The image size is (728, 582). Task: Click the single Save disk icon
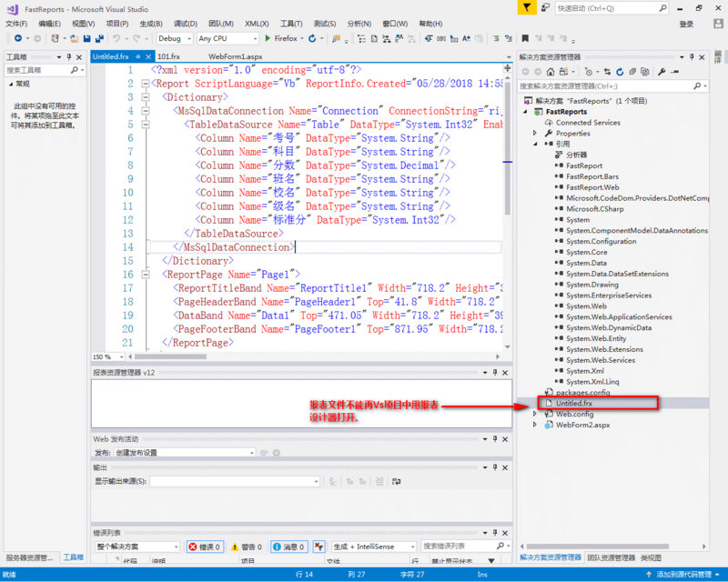[86, 38]
